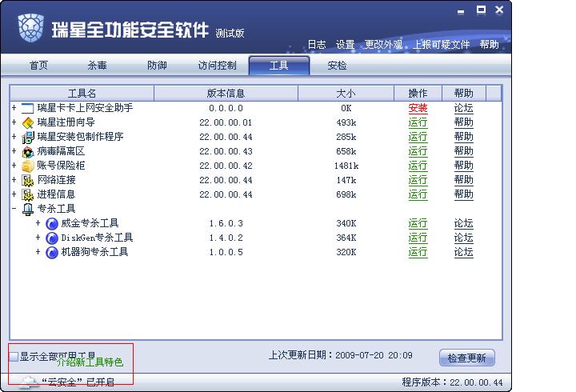Run 账号保险柜 via 运行 link
This screenshot has width=576, height=392.
[418, 166]
